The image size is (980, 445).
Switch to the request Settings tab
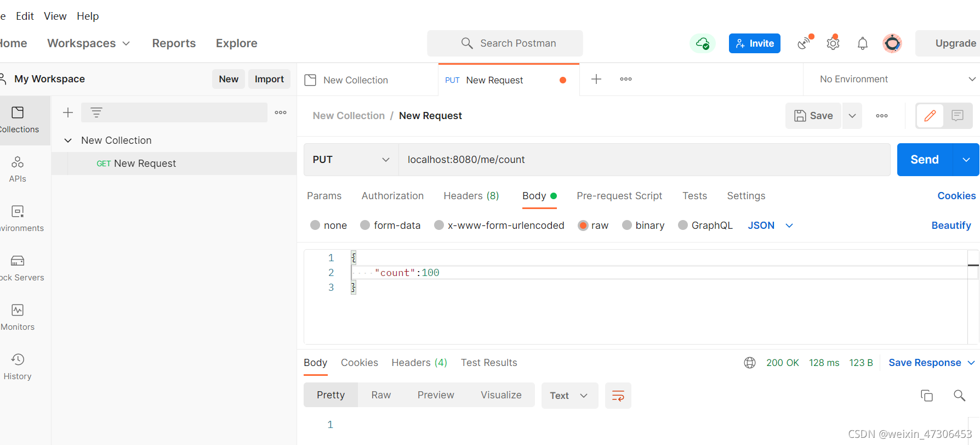pyautogui.click(x=746, y=196)
